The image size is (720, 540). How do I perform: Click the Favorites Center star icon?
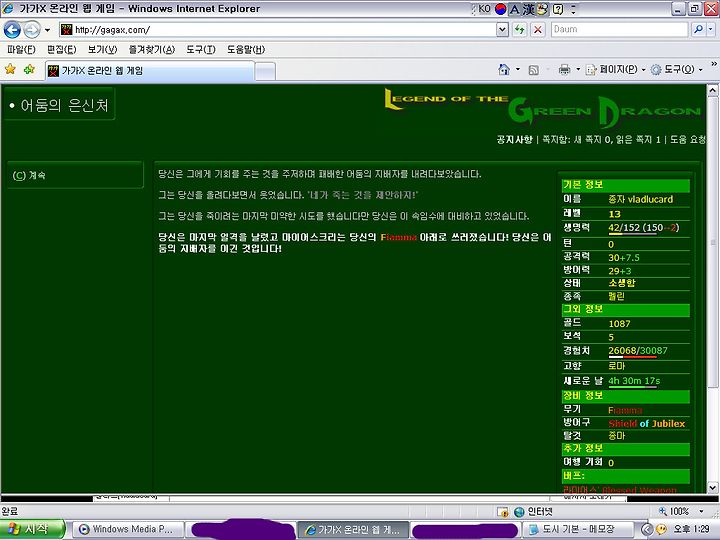coord(10,69)
